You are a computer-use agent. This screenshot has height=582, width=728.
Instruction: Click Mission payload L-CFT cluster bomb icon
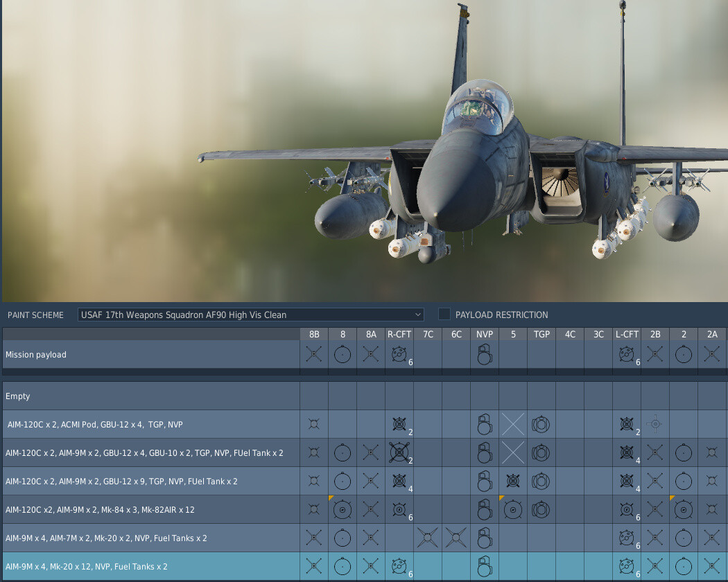[627, 354]
